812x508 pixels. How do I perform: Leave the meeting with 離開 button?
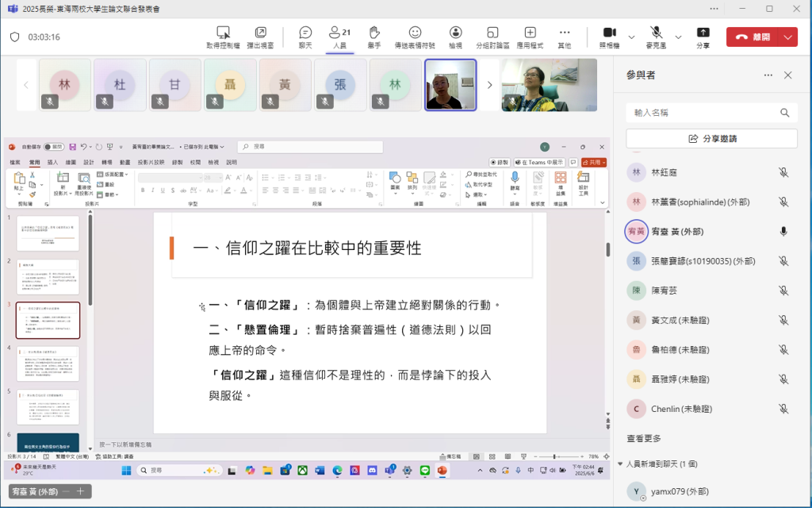tap(753, 37)
